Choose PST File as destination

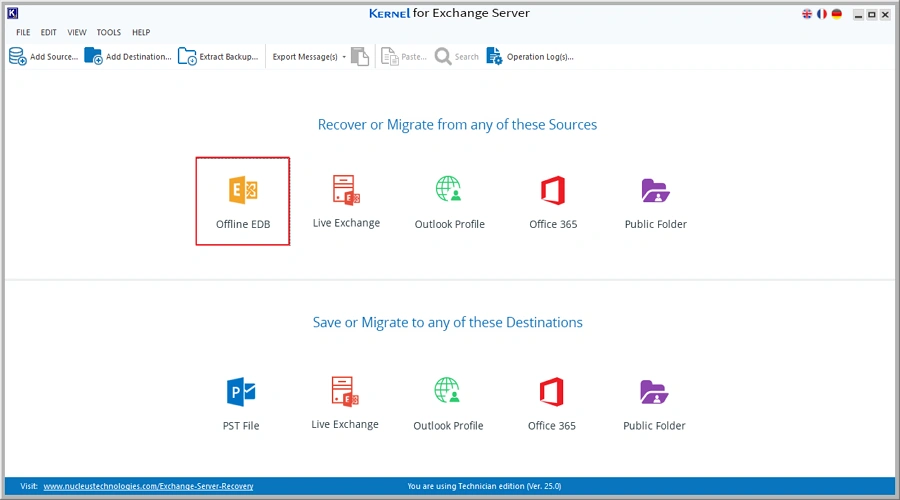coord(241,404)
